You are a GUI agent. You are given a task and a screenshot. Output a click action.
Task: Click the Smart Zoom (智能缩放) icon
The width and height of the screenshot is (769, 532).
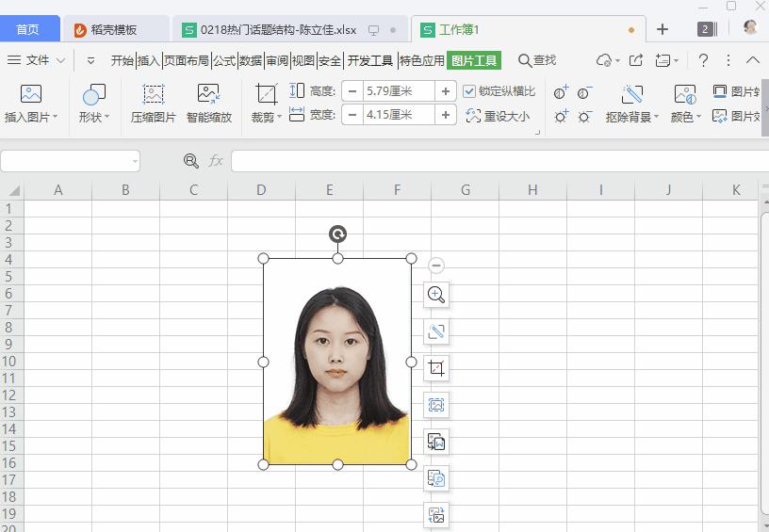208,95
